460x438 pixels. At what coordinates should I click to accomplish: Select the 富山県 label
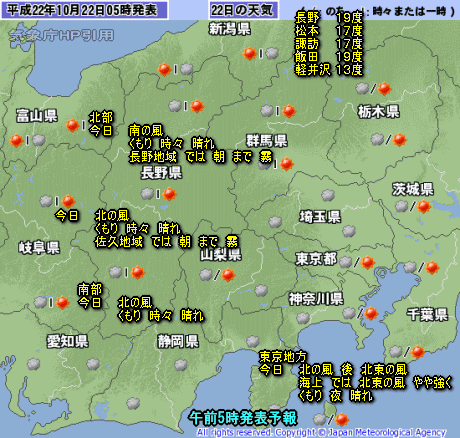(37, 116)
